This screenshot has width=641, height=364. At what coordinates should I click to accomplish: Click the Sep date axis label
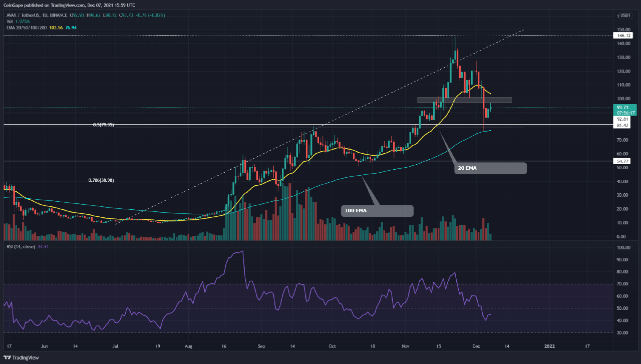(x=261, y=346)
